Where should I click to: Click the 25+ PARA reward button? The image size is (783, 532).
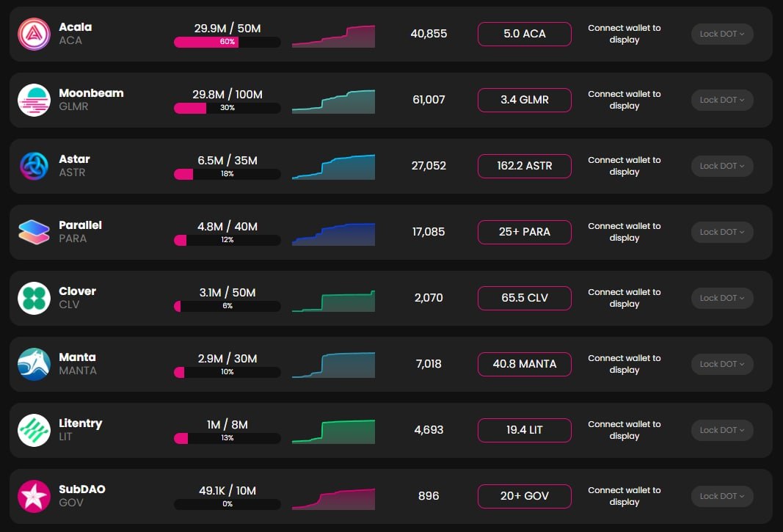point(525,232)
